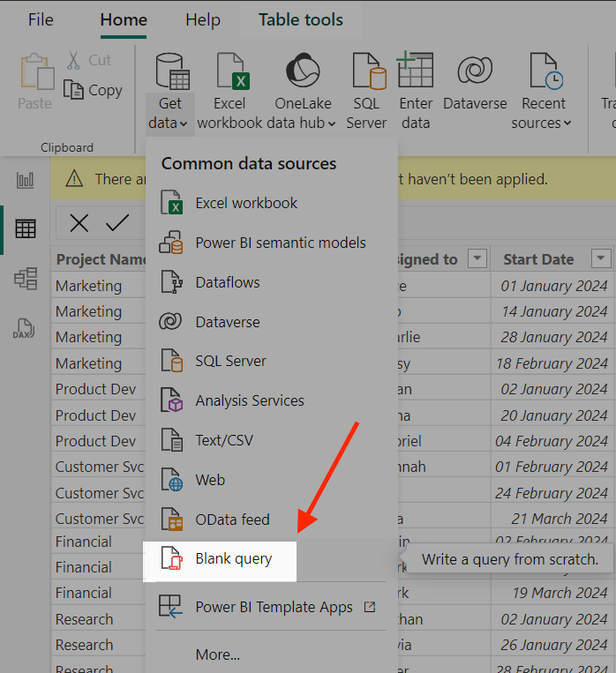This screenshot has width=616, height=673.
Task: Choose Web data source
Action: pyautogui.click(x=271, y=480)
